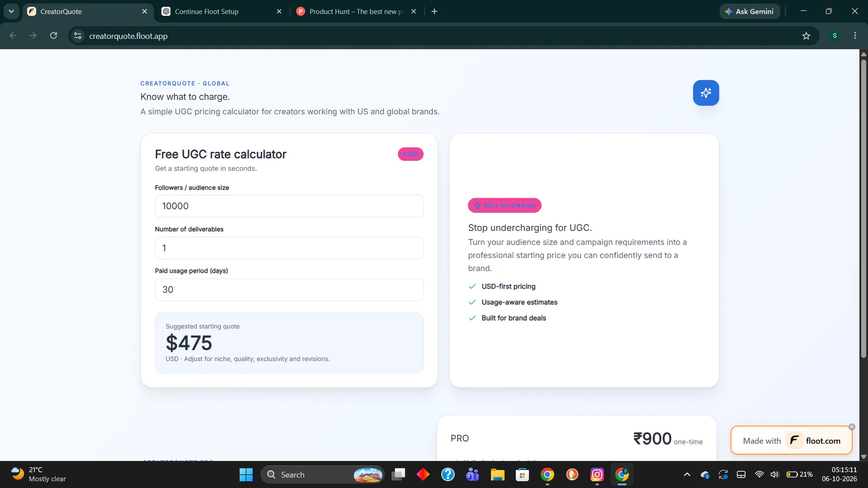Close the CreatorQuote tab

click(145, 11)
